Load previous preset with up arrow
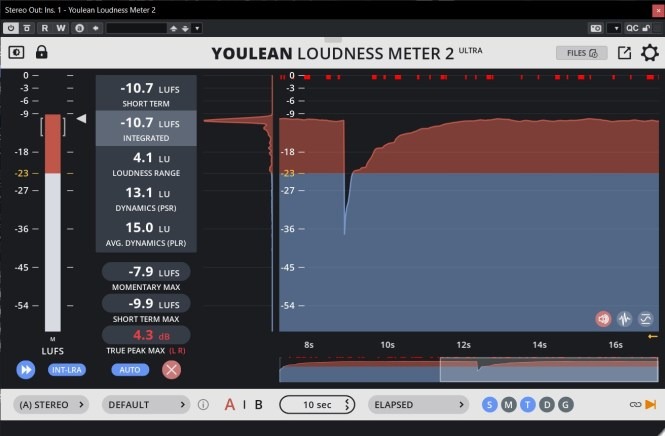Screen dimensions: 665x436 (173, 28)
